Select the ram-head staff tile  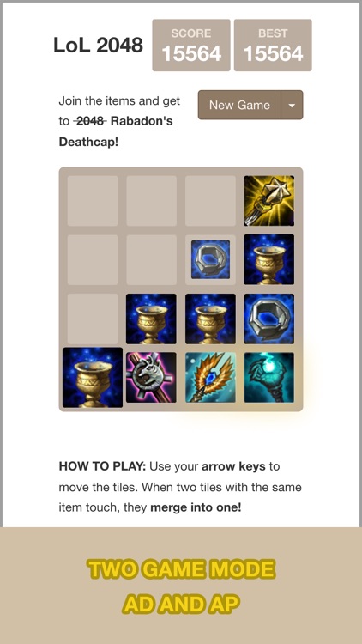click(x=151, y=378)
